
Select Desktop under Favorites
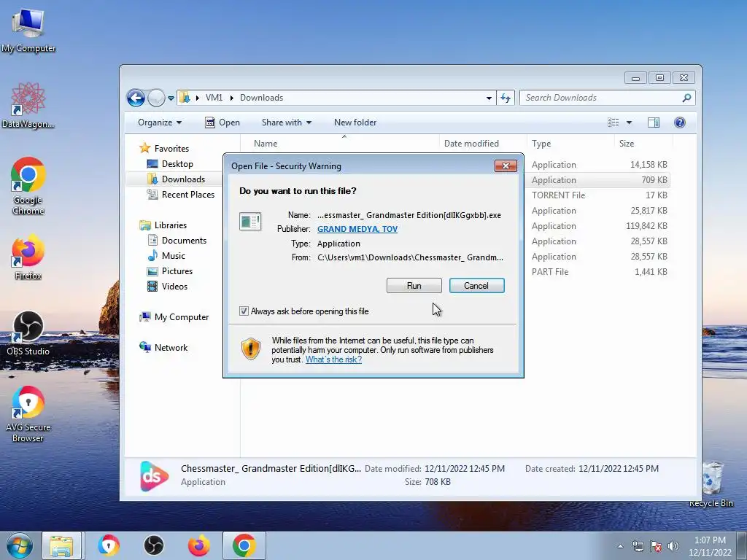(x=177, y=164)
